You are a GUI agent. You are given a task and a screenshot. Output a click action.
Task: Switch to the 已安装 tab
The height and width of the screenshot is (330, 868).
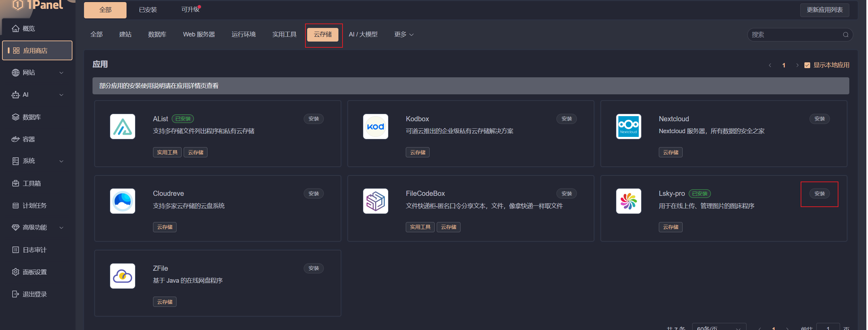(x=148, y=10)
